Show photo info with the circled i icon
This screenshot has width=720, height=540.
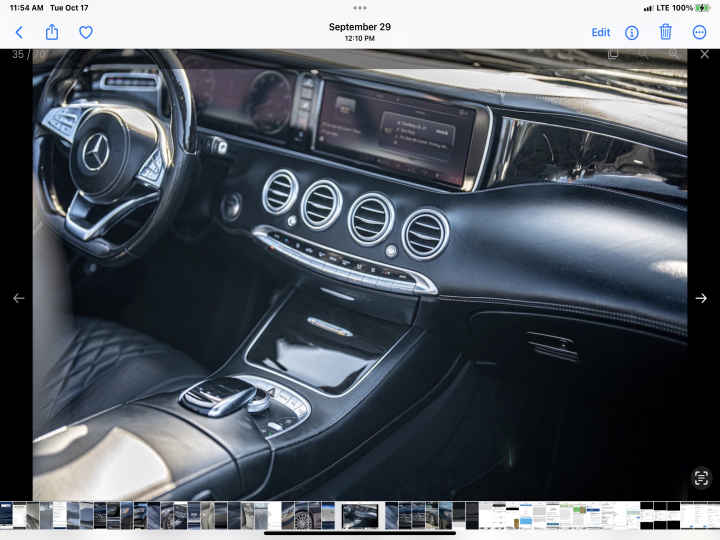(632, 33)
